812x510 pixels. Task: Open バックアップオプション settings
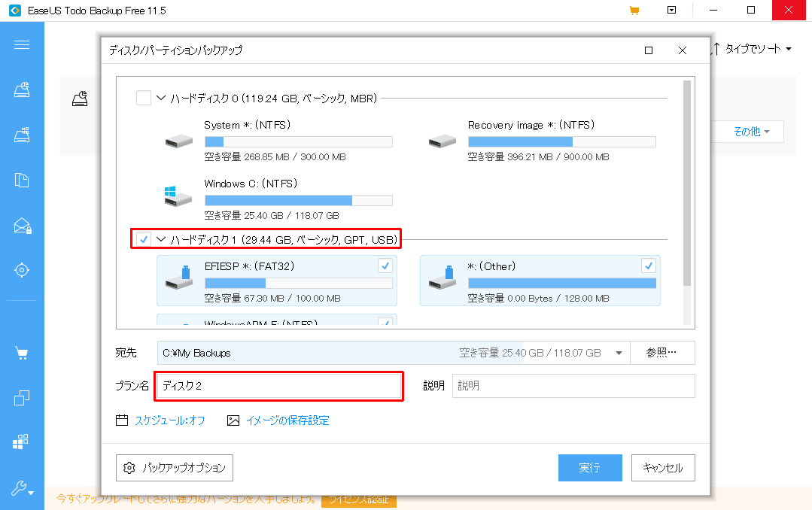tap(175, 468)
